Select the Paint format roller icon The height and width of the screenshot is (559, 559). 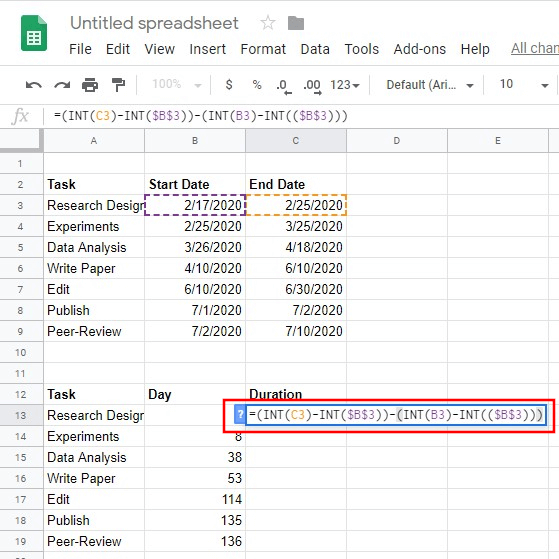(118, 85)
